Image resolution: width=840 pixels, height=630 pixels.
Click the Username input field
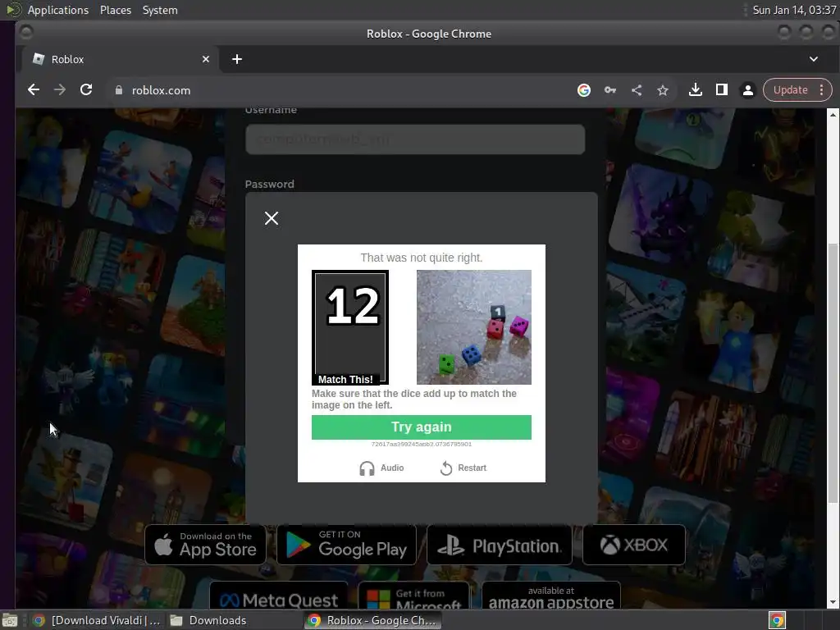[414, 139]
